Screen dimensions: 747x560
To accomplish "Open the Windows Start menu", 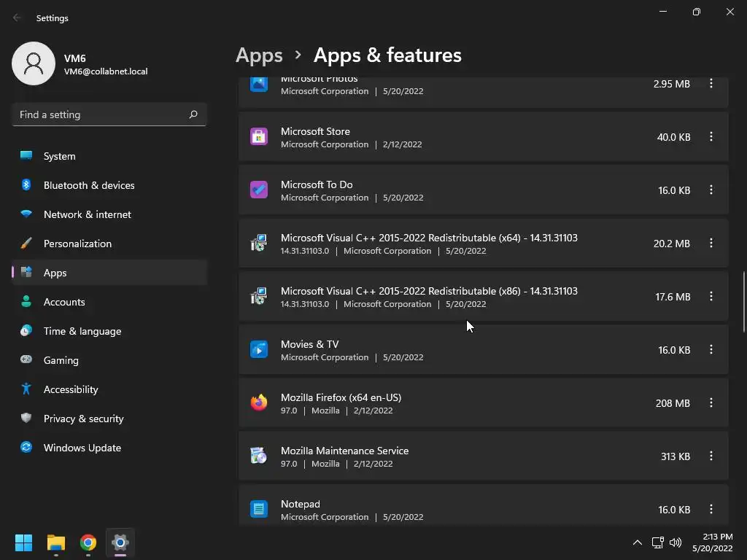I will pos(24,542).
